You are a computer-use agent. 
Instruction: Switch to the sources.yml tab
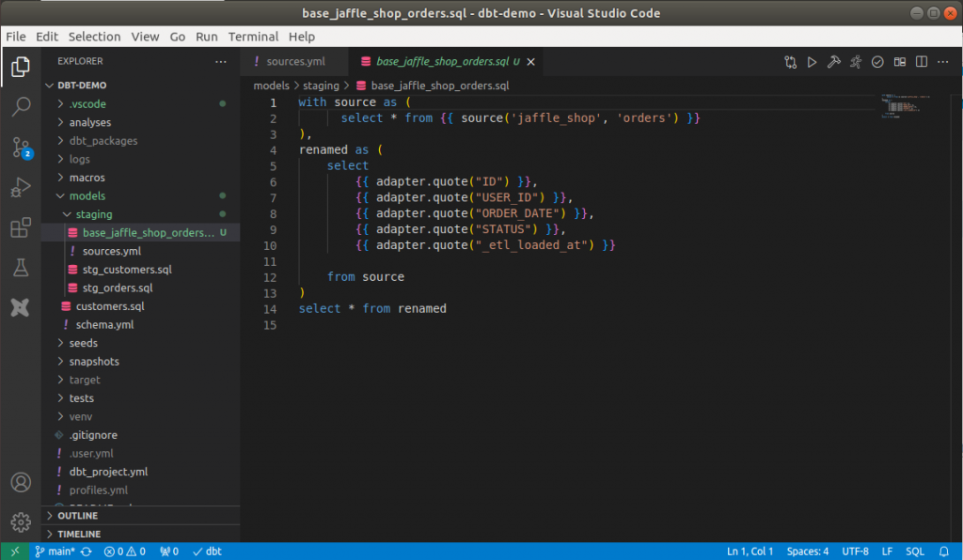click(293, 62)
